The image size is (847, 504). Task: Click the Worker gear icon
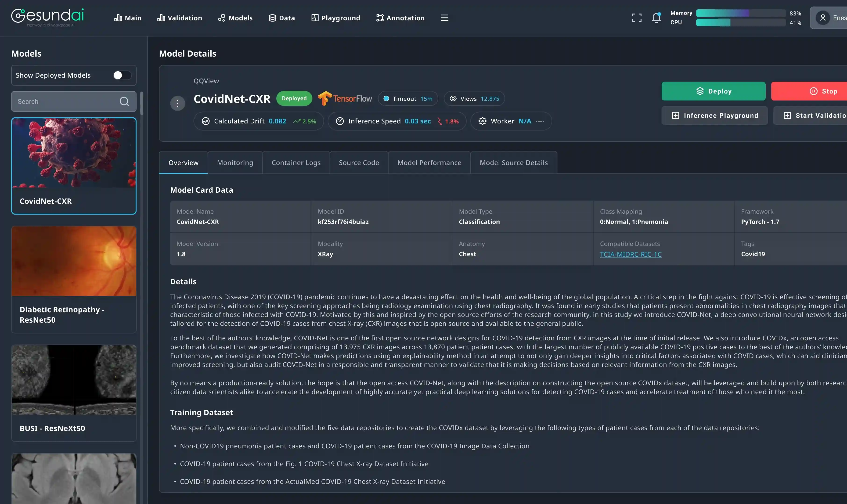tap(482, 121)
